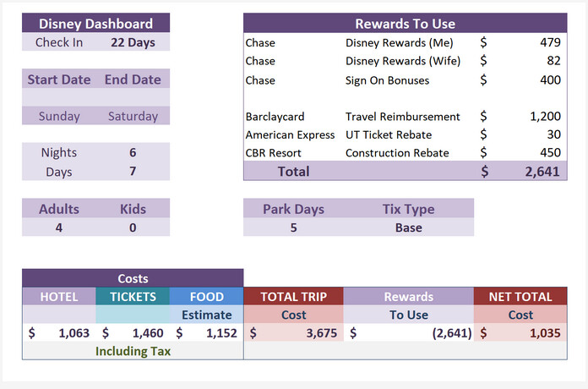Click the NET TOTAL cost 1,035 cell
The height and width of the screenshot is (389, 588).
click(520, 332)
